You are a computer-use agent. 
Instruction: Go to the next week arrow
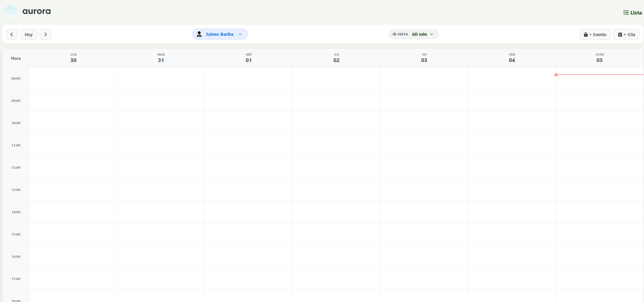[46, 34]
